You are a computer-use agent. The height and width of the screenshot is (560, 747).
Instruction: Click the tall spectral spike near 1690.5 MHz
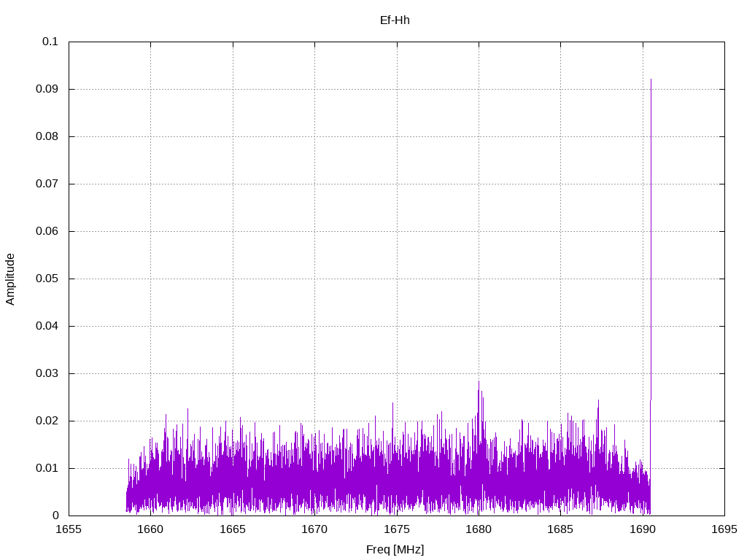[651, 238]
